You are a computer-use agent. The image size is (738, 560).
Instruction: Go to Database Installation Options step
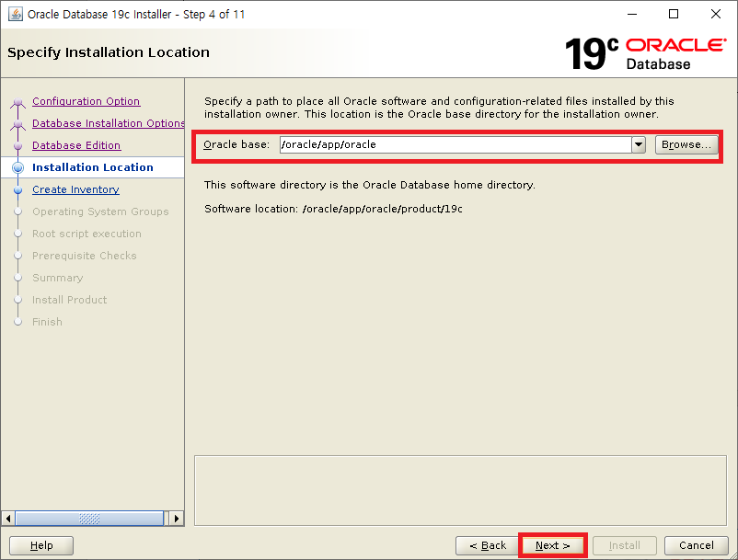point(109,123)
